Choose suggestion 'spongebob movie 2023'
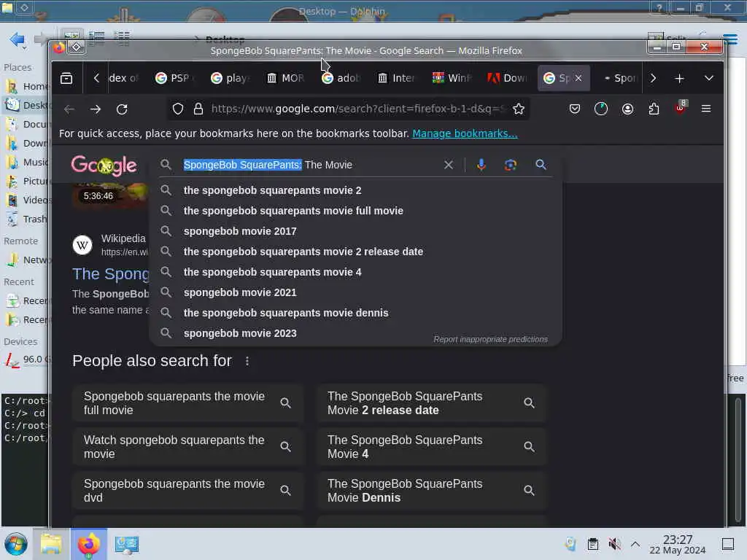The height and width of the screenshot is (560, 747). pyautogui.click(x=355, y=333)
